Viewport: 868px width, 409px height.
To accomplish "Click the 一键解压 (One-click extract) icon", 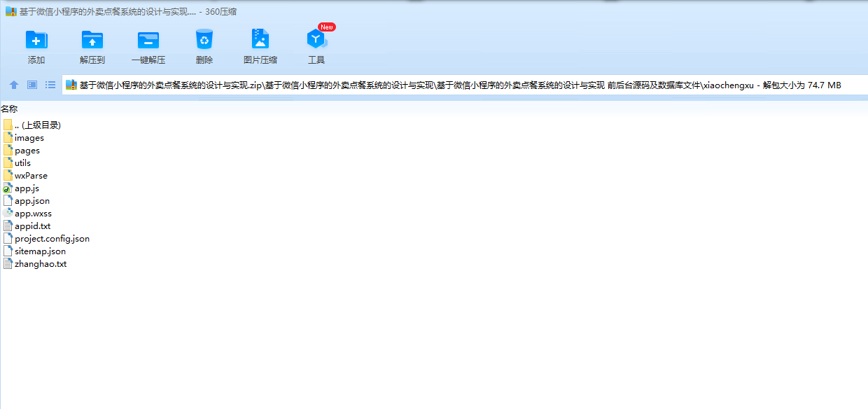I will [x=148, y=40].
